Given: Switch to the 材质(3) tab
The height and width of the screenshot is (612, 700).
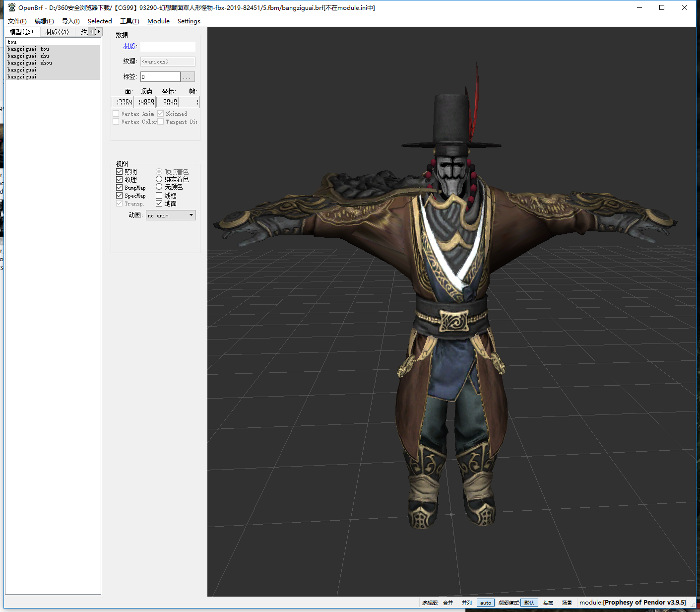Looking at the screenshot, I should (57, 32).
